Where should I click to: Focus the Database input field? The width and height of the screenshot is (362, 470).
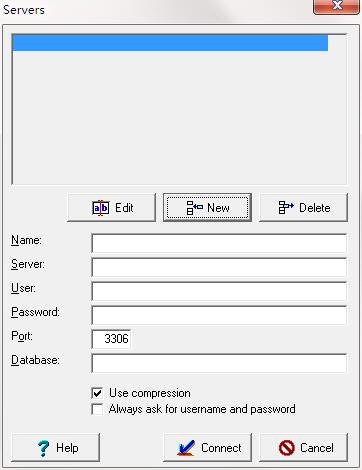pyautogui.click(x=219, y=363)
